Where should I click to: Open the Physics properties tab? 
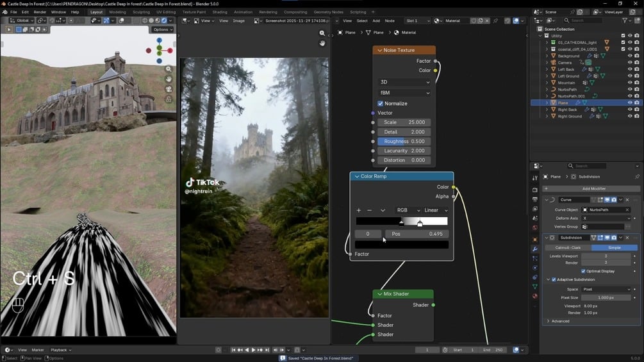[535, 268]
